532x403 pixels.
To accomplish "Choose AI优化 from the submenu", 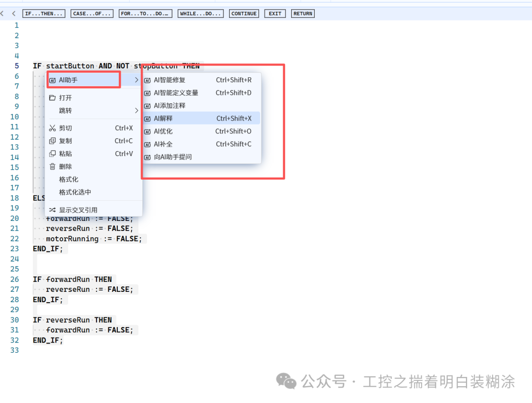I will [x=201, y=131].
